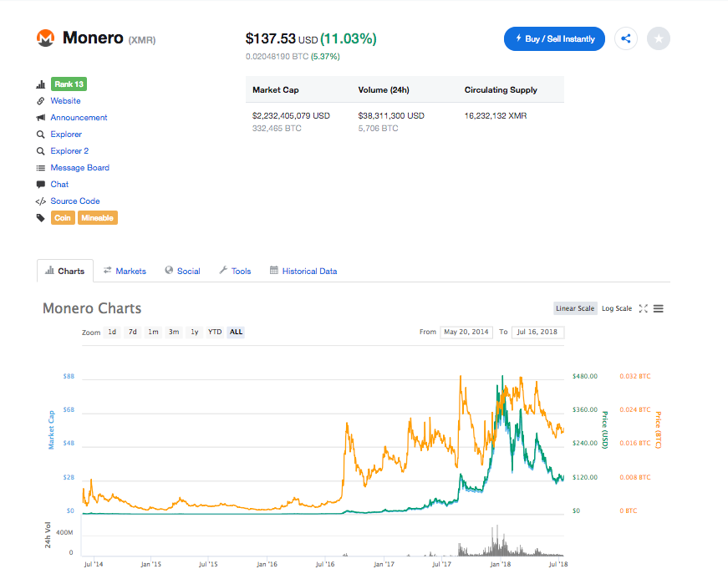Click the code brackets icon beside Source Code
The image size is (728, 574).
(x=41, y=201)
